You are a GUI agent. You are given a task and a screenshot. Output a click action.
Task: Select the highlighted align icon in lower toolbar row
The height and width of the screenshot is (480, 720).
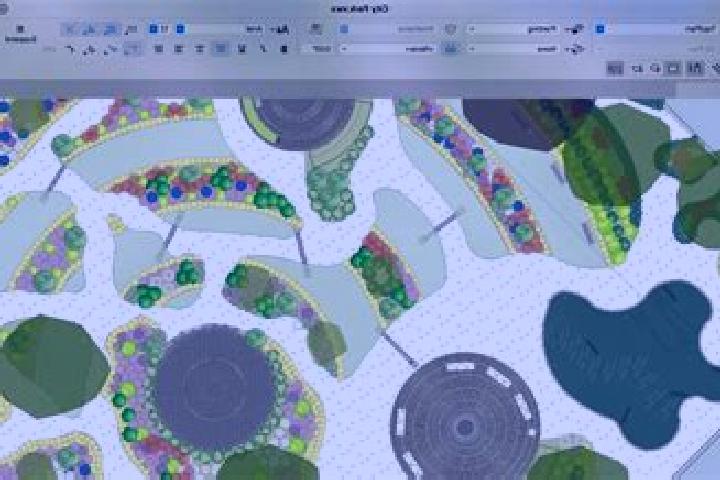click(221, 48)
